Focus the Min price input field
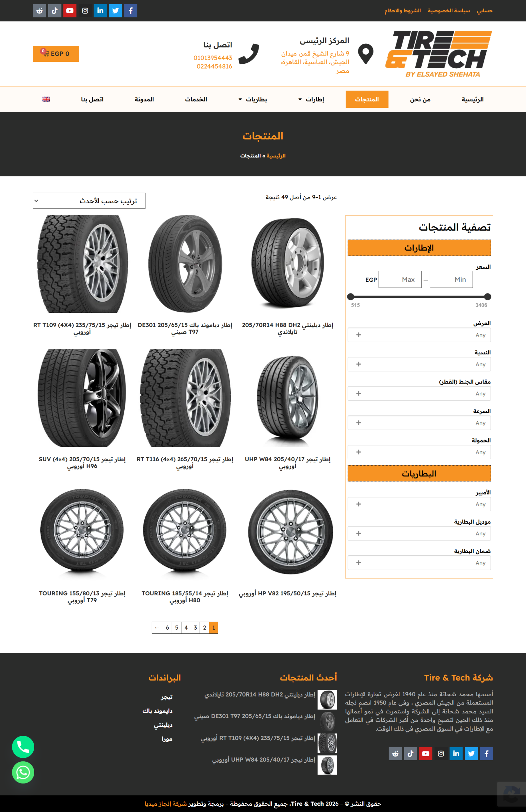Image resolution: width=526 pixels, height=812 pixels. 451,279
